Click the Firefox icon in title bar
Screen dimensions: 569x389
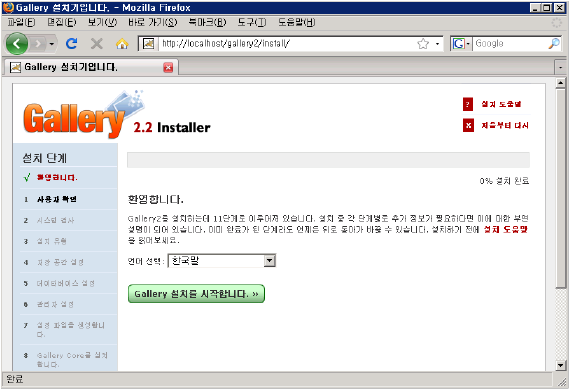(8, 8)
